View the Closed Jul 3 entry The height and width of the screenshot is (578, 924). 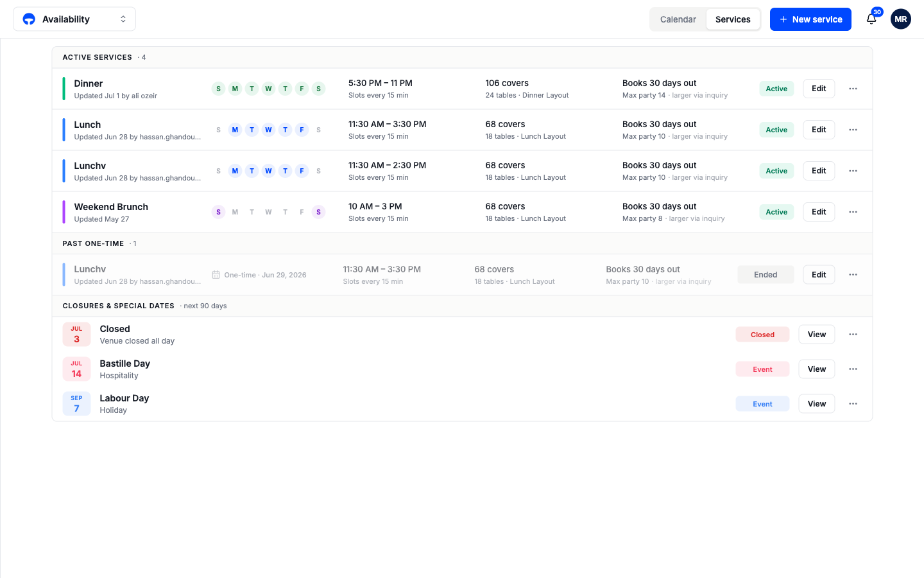tap(817, 335)
